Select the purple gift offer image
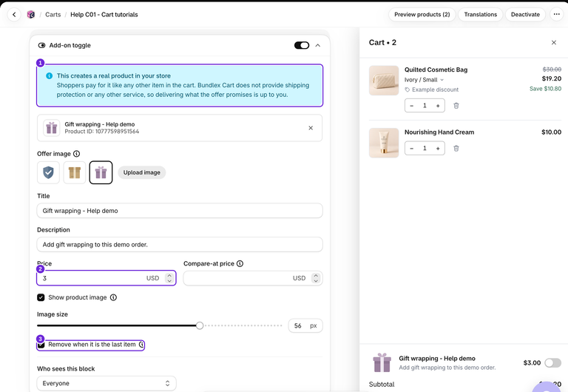Image resolution: width=568 pixels, height=392 pixels. pyautogui.click(x=101, y=172)
